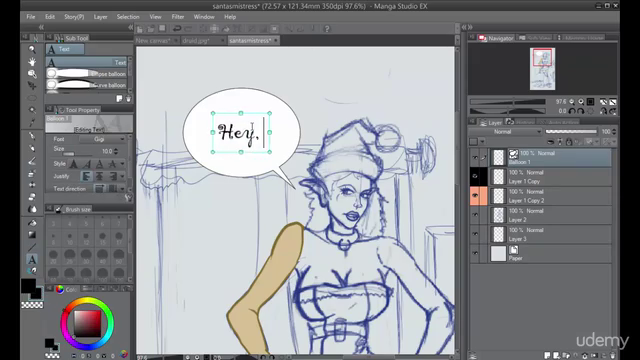Click the black main color swatch

tap(28, 286)
